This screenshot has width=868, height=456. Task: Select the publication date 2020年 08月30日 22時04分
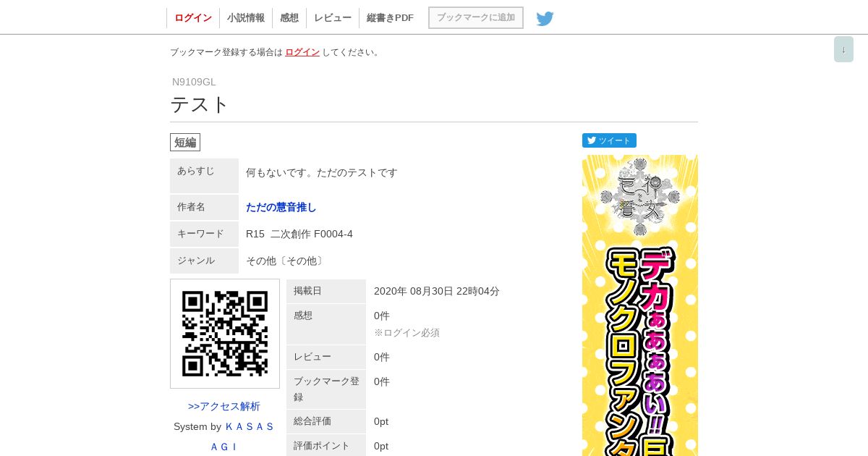click(x=437, y=291)
